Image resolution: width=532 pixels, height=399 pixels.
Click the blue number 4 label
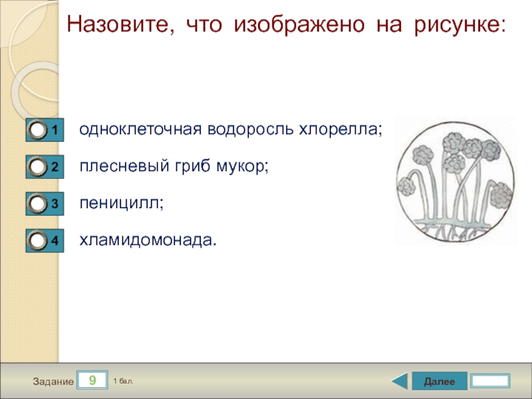pyautogui.click(x=55, y=241)
